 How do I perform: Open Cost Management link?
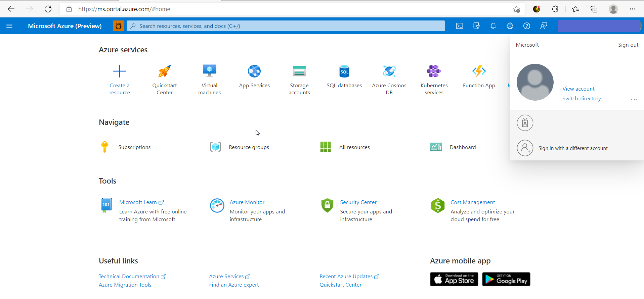pos(473,202)
